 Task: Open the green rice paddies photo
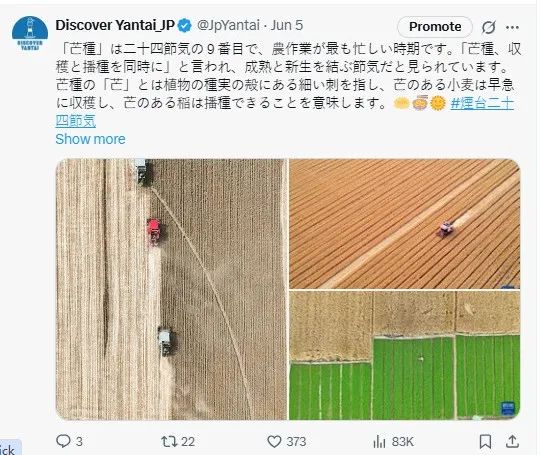pyautogui.click(x=404, y=355)
